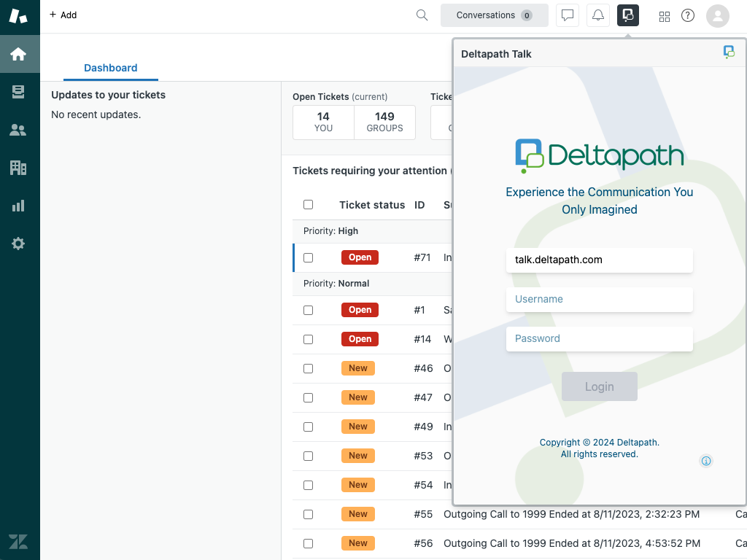Check the box for ticket #71
This screenshot has height=560, width=747.
tap(308, 257)
